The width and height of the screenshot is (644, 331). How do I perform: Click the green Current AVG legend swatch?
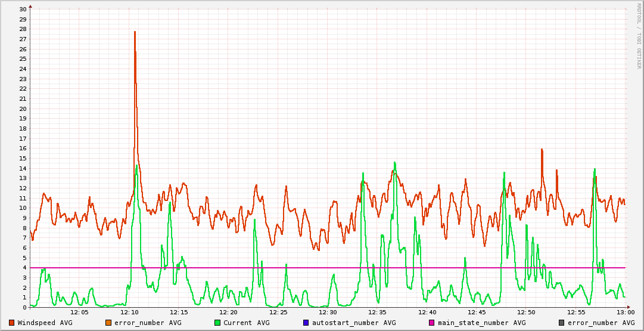(x=217, y=323)
